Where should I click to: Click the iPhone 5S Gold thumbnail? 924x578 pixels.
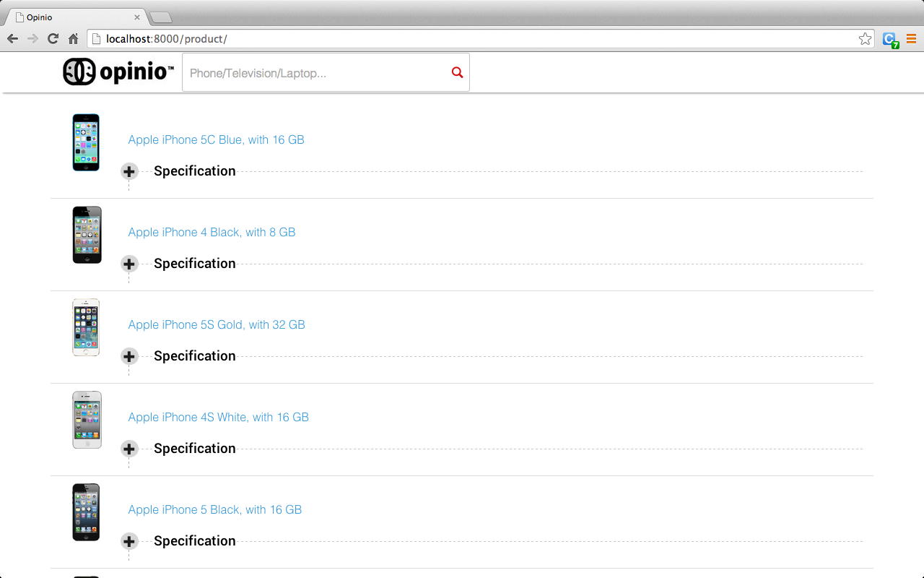pos(86,327)
